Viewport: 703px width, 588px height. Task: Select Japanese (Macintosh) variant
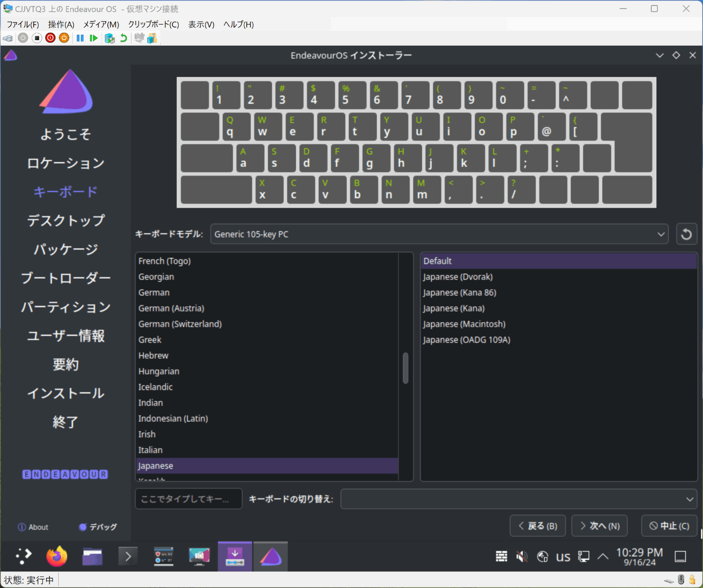pyautogui.click(x=559, y=324)
